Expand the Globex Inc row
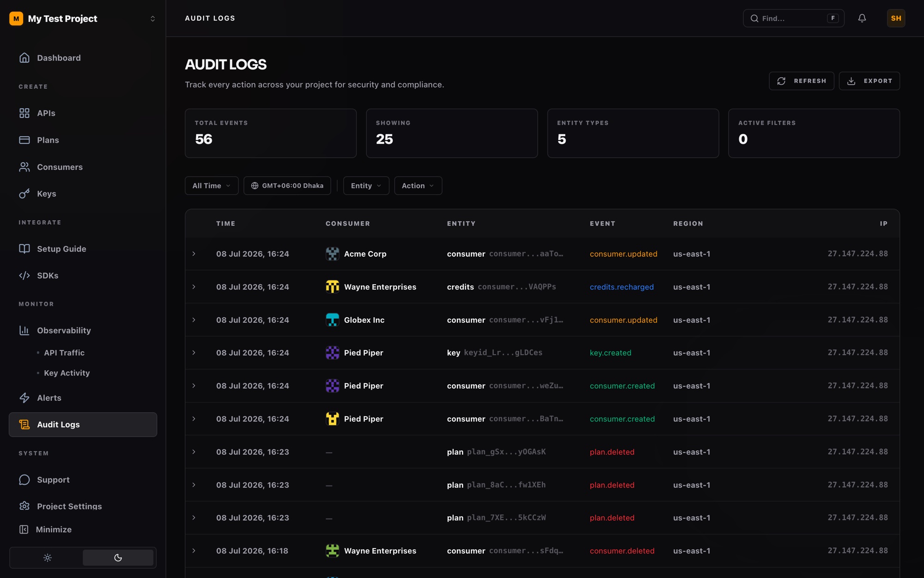924x578 pixels. point(194,320)
